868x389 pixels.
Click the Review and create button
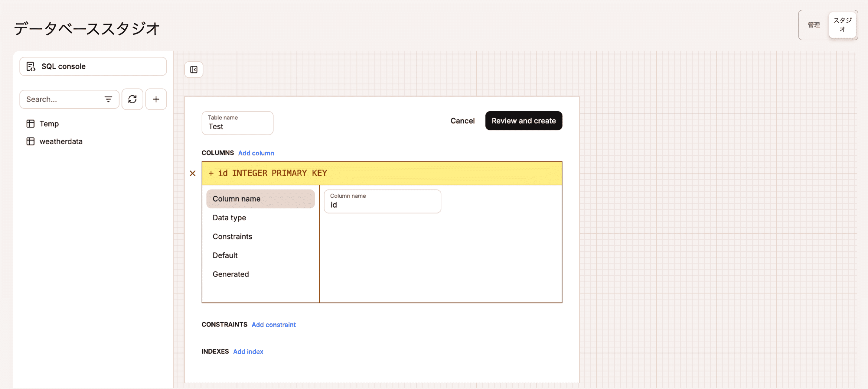[x=523, y=121]
